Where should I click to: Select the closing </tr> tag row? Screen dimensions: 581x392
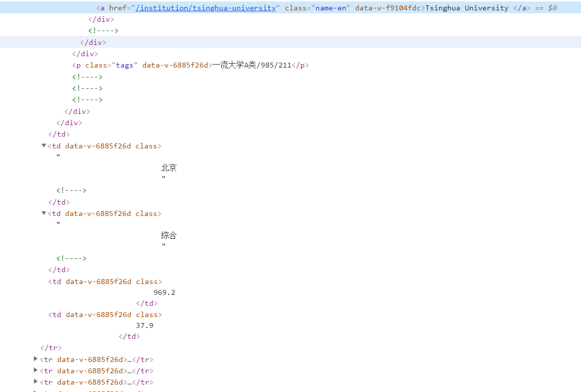pyautogui.click(x=51, y=348)
